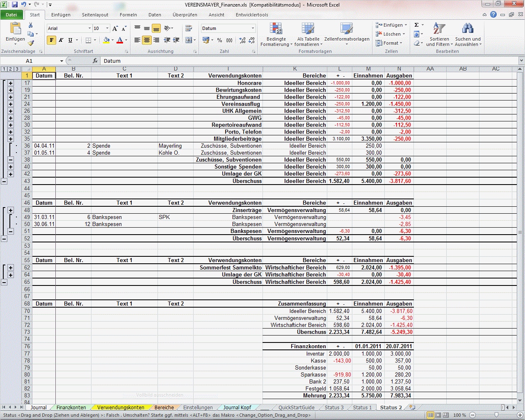Toggle bold with the F button
Viewport: 525px width, 420px height.
(x=51, y=40)
